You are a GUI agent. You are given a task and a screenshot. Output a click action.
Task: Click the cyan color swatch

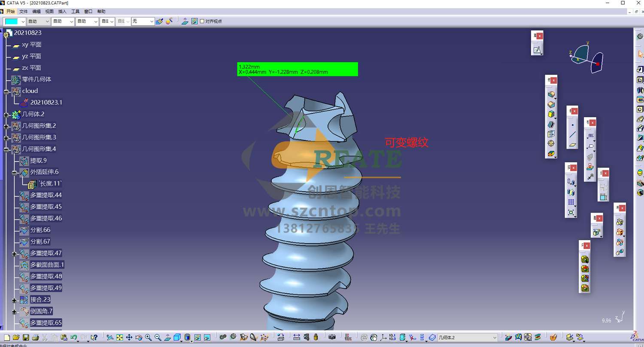12,21
